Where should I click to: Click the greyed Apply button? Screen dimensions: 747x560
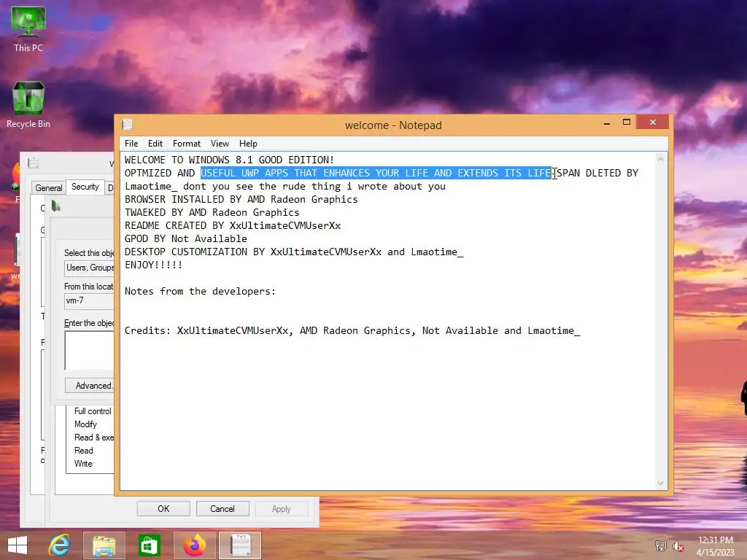coord(282,508)
